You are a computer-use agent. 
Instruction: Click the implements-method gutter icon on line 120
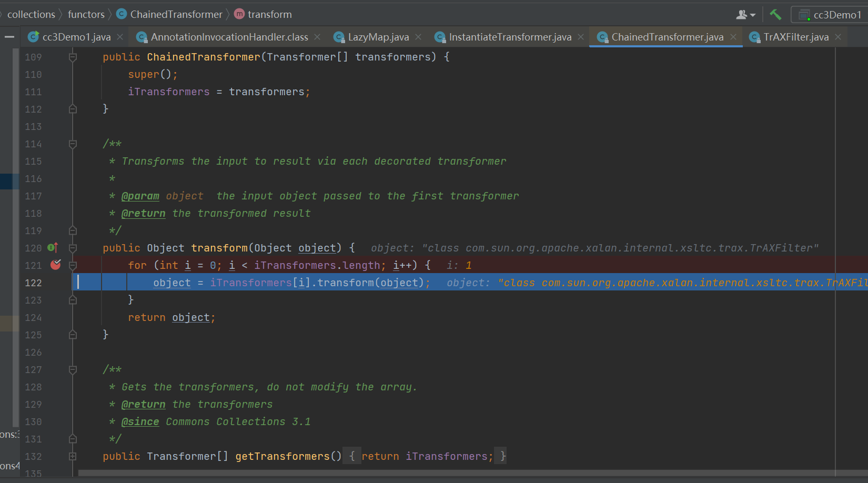coord(53,248)
